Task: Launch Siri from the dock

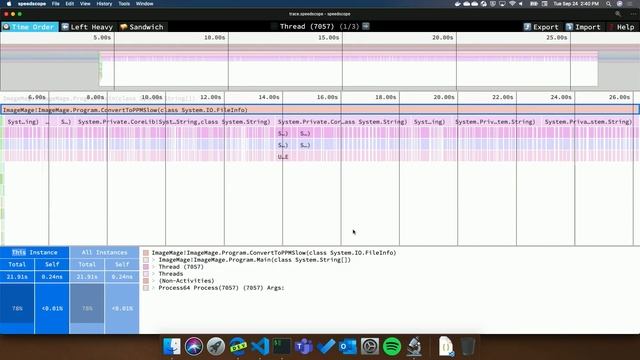Action: (194, 347)
